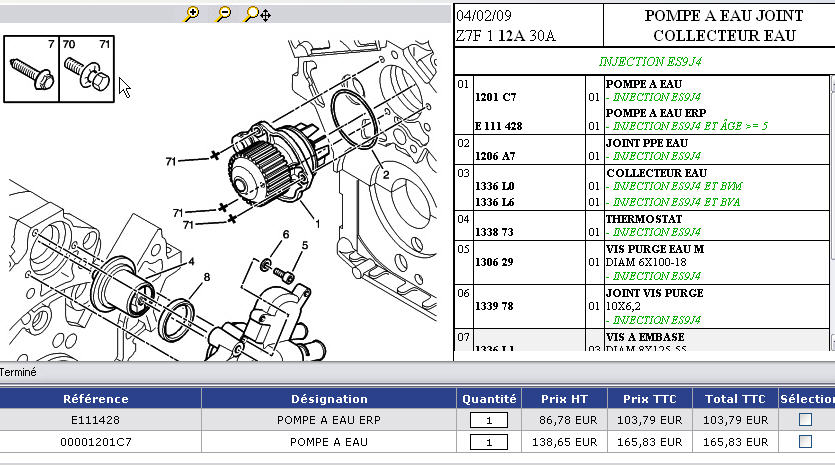835x466 pixels.
Task: Click the quantity field for 00001201C7
Action: coord(489,442)
